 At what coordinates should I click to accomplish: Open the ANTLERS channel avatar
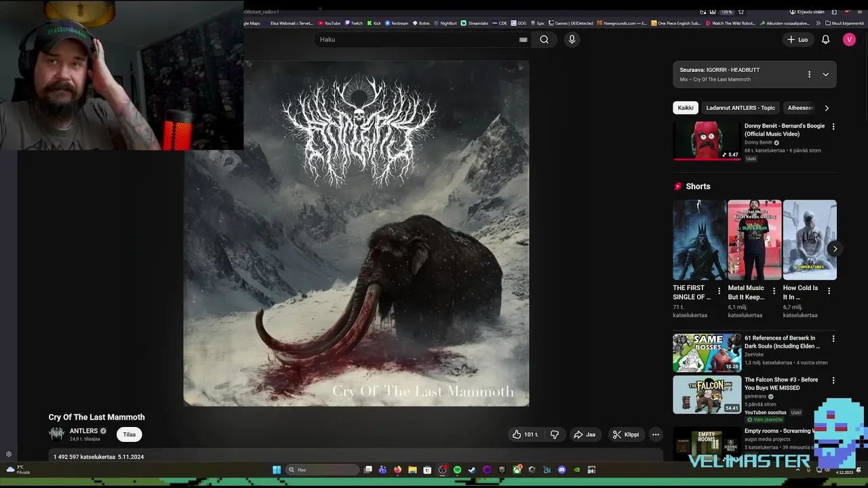pos(57,434)
